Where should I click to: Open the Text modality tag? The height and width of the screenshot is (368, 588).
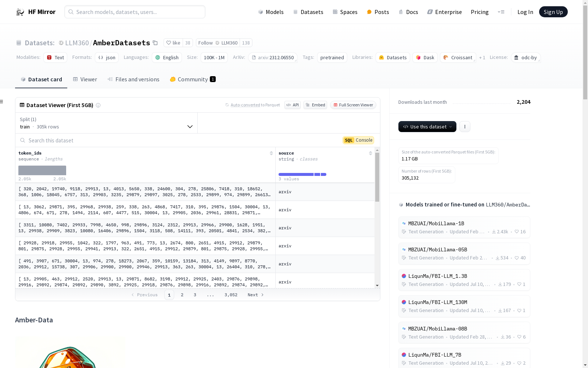55,57
